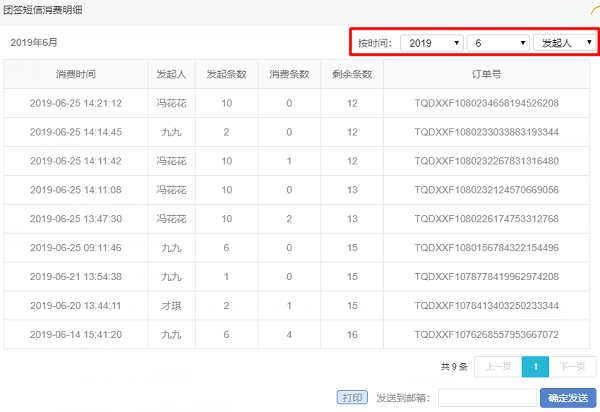Image resolution: width=600 pixels, height=412 pixels.
Task: Click the 订单号 column header
Action: (x=486, y=74)
